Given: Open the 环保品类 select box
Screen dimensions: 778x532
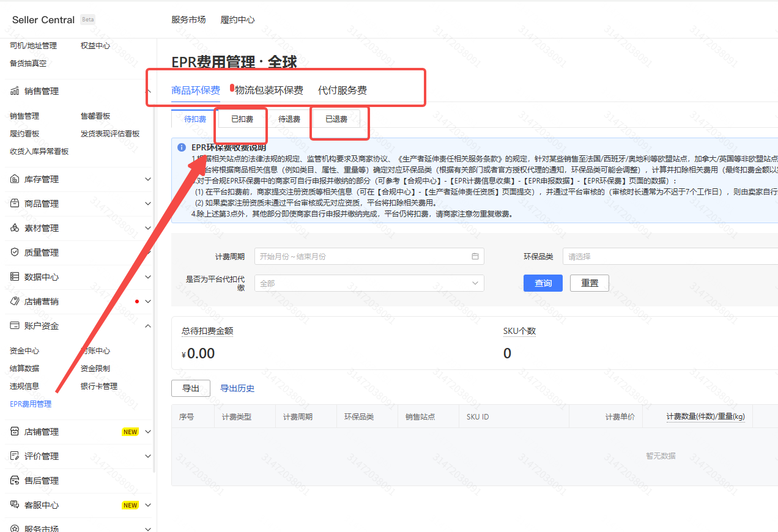Looking at the screenshot, I should (670, 256).
